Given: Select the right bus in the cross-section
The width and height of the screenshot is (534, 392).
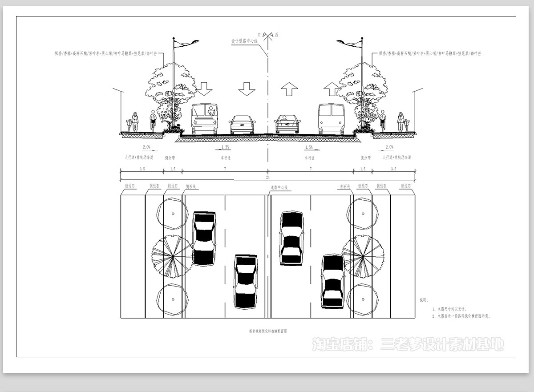Looking at the screenshot, I should tap(331, 119).
